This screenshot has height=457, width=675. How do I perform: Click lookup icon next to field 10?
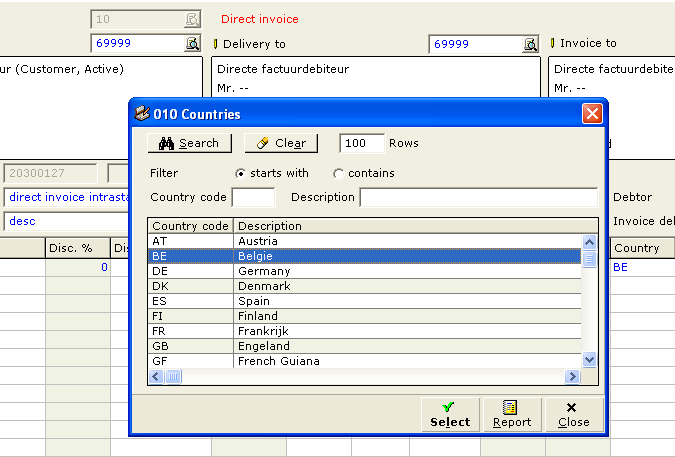[192, 19]
